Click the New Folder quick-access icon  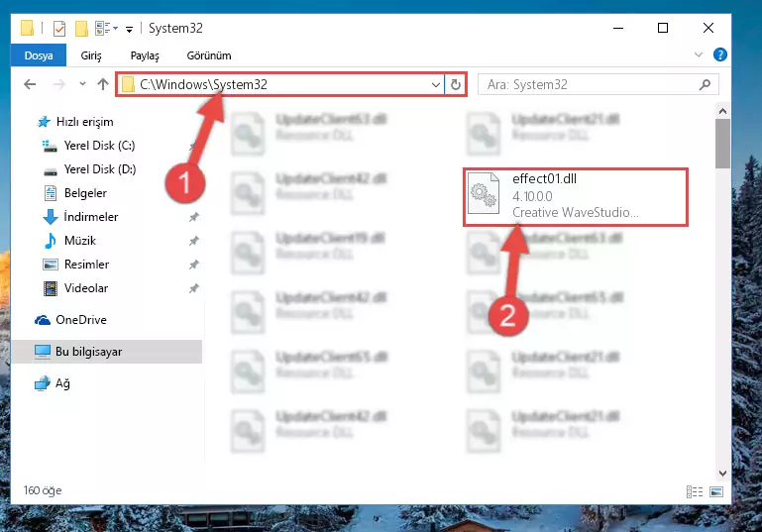(x=81, y=28)
